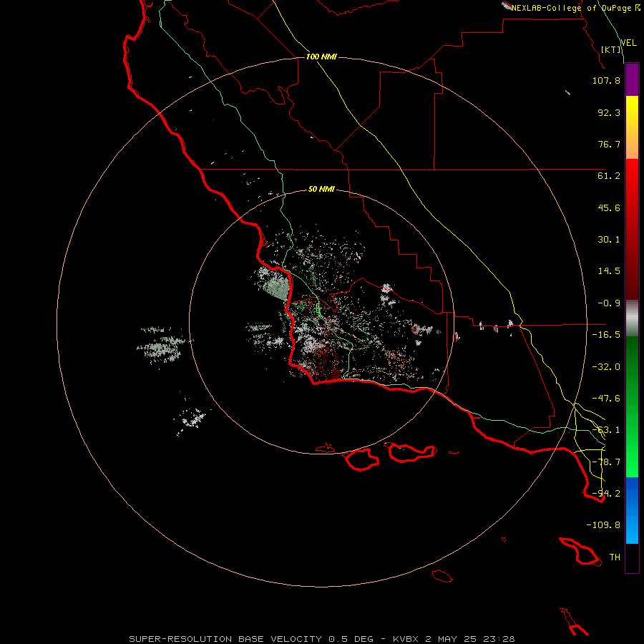Select the -78.7 scale value
644x644 pixels.
click(x=606, y=462)
